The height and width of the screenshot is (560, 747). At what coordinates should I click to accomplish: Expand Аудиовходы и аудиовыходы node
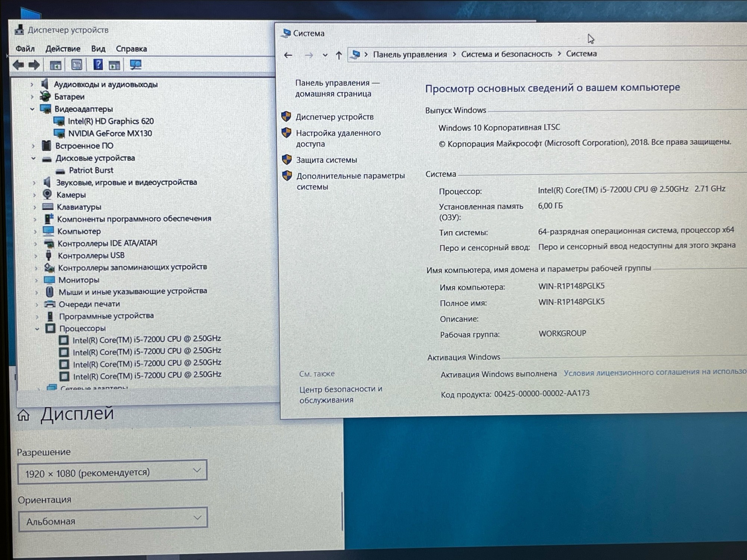click(x=32, y=85)
